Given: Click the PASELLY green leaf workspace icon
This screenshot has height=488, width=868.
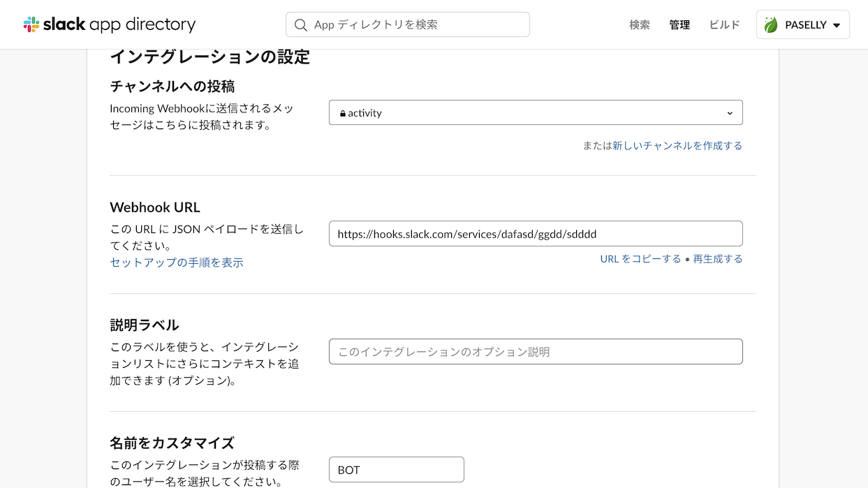Looking at the screenshot, I should coord(771,25).
